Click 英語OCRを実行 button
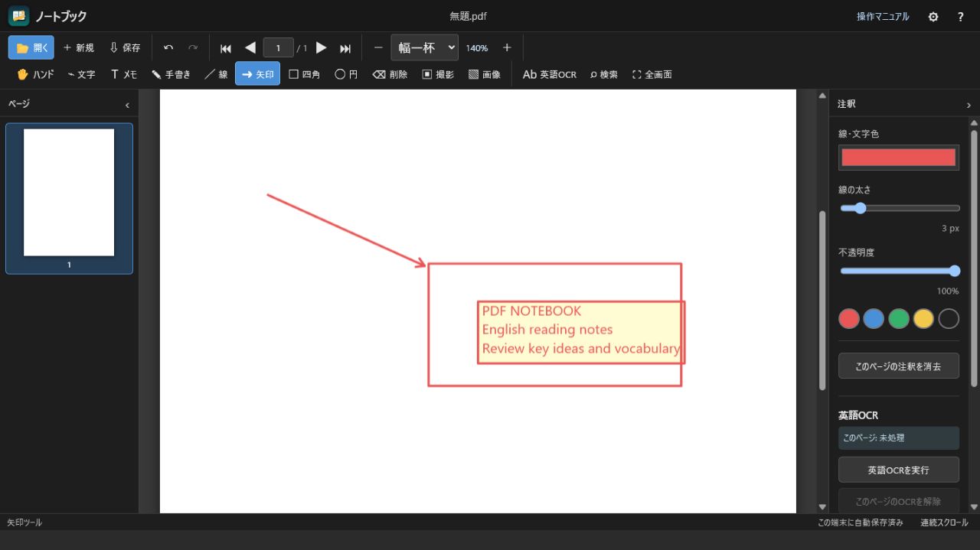The height and width of the screenshot is (550, 980). point(899,470)
